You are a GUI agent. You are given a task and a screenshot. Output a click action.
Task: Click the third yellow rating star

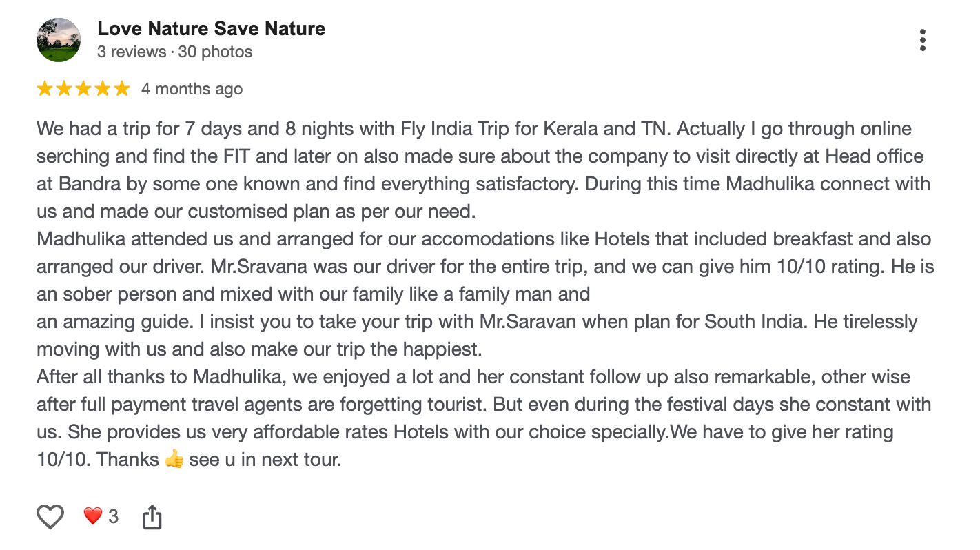coord(83,88)
